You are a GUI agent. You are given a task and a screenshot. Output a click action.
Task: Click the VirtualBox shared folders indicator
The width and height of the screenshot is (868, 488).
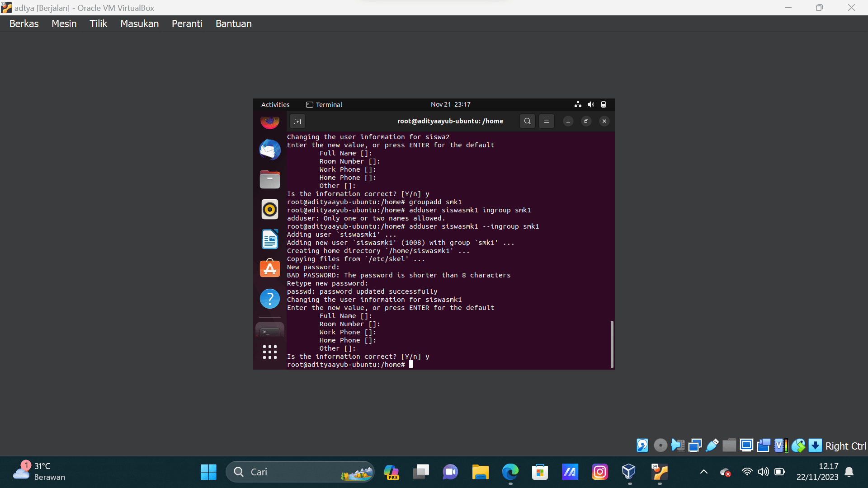729,446
